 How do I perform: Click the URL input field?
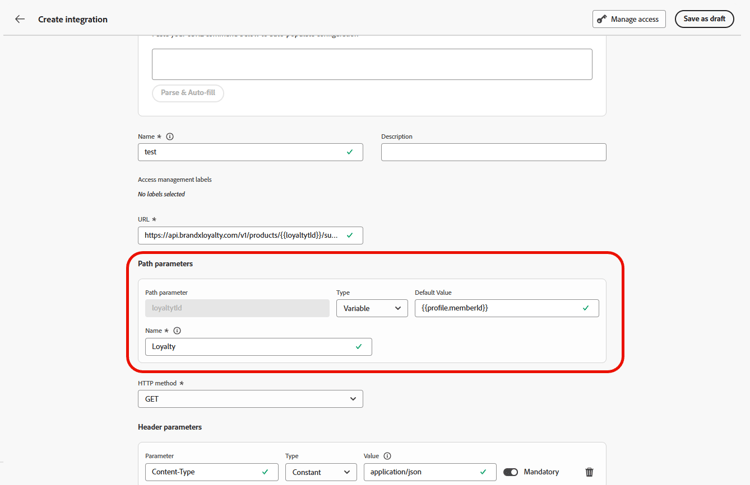coord(250,235)
